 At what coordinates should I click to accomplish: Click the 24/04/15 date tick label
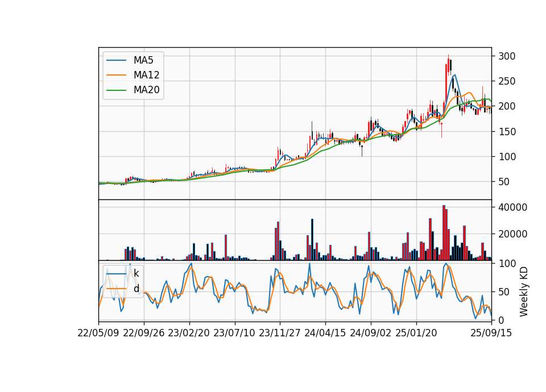click(x=325, y=333)
